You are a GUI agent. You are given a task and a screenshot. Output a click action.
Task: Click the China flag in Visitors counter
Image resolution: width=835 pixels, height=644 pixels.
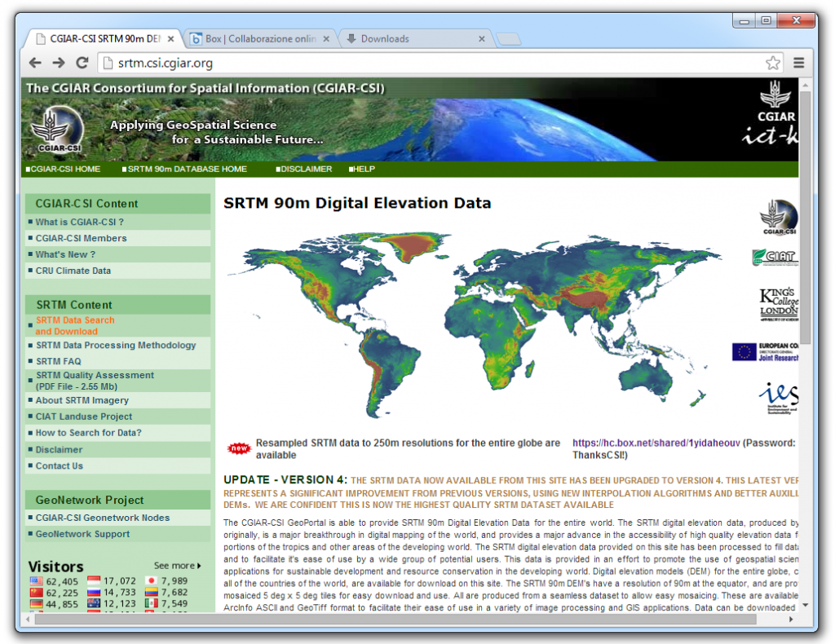[x=36, y=593]
